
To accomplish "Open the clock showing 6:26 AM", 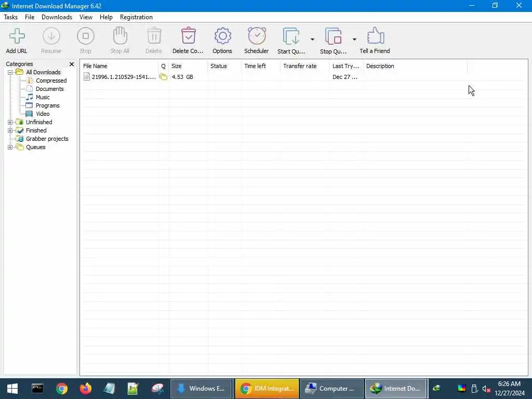I will [x=509, y=389].
